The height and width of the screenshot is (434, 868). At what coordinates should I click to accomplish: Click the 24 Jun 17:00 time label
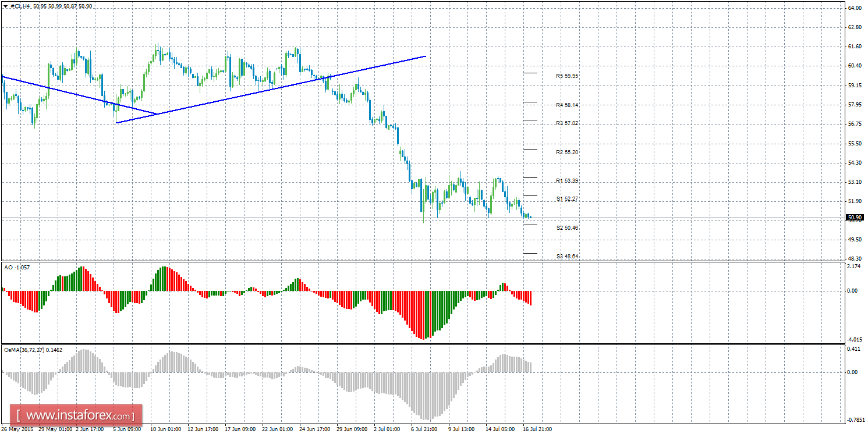pos(314,429)
